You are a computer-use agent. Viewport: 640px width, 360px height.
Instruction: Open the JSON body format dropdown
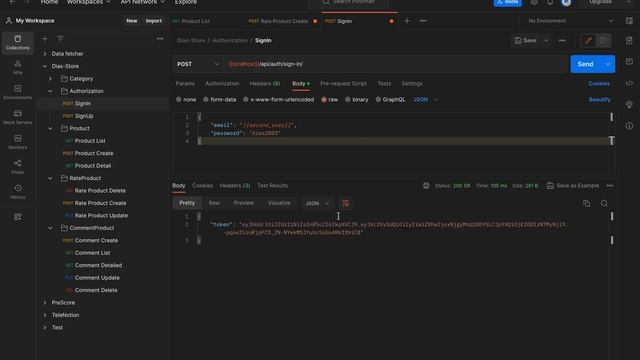click(x=425, y=100)
